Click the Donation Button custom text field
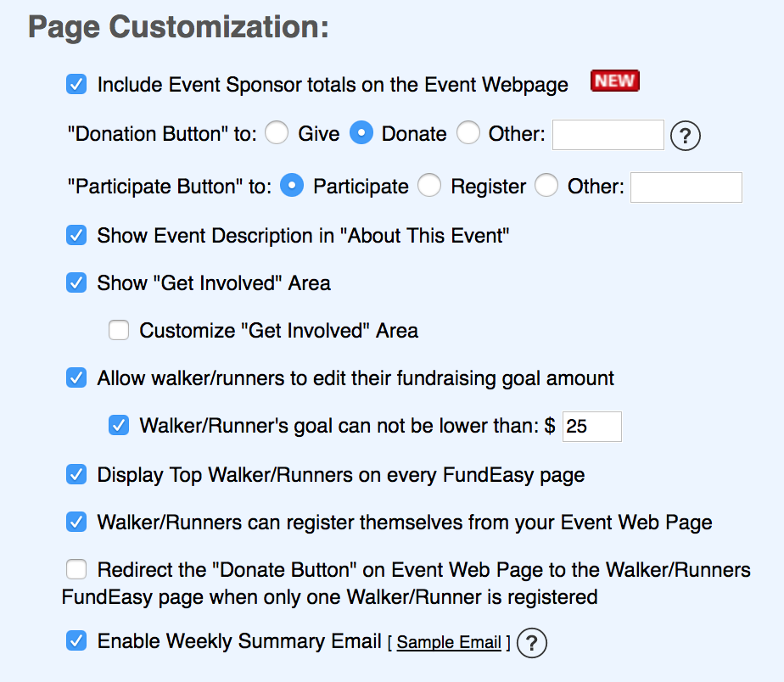The image size is (784, 682). (608, 135)
